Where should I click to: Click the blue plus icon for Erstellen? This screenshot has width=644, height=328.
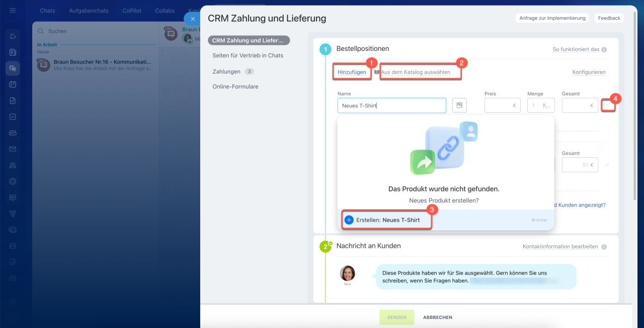pos(349,220)
